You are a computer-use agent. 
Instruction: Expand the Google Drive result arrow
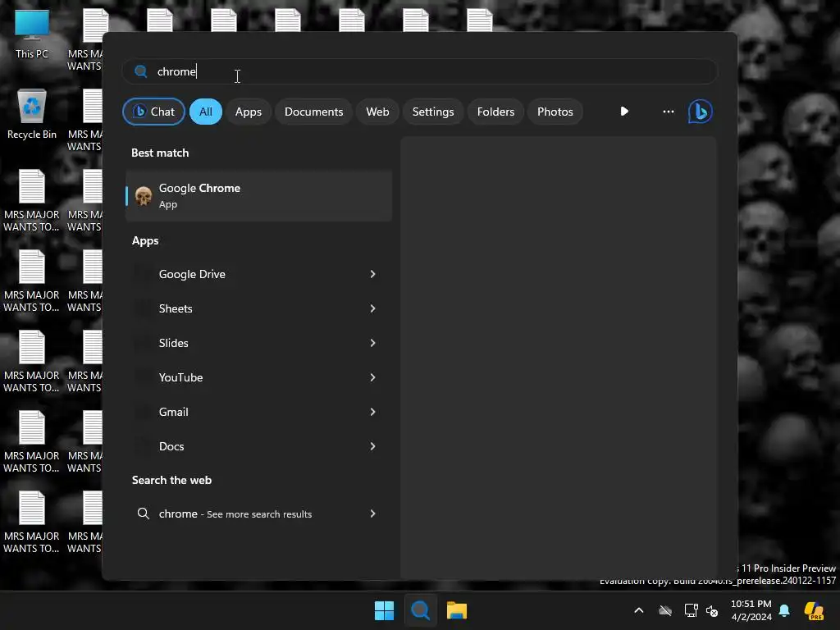tap(373, 274)
